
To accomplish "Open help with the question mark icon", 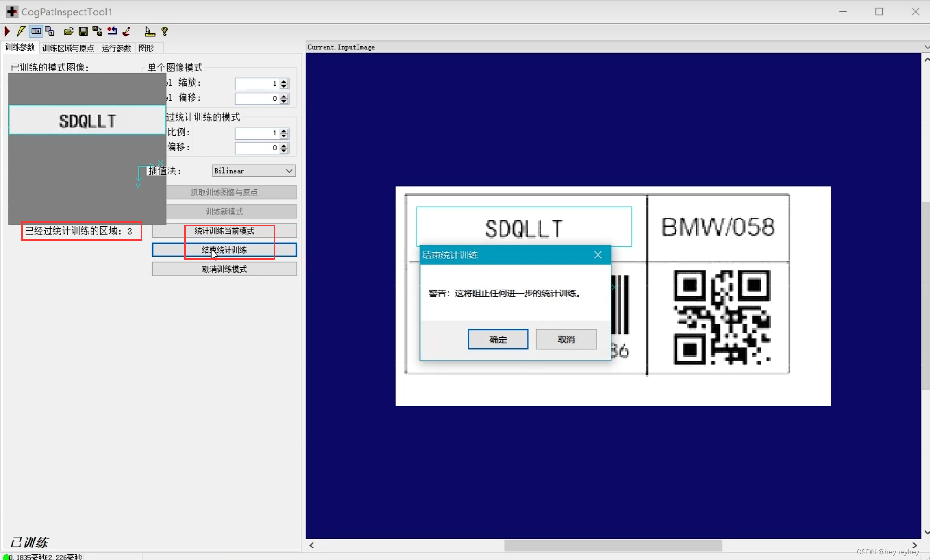I will [x=165, y=31].
